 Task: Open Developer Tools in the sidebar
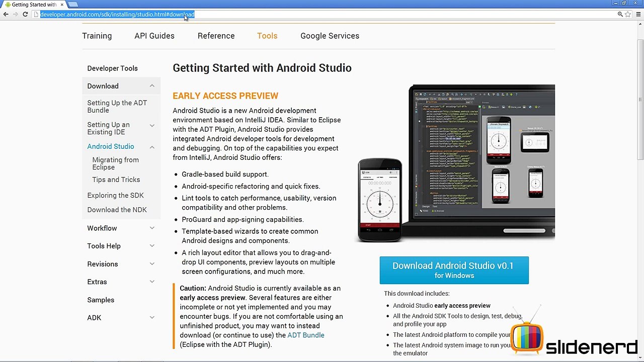(x=112, y=68)
